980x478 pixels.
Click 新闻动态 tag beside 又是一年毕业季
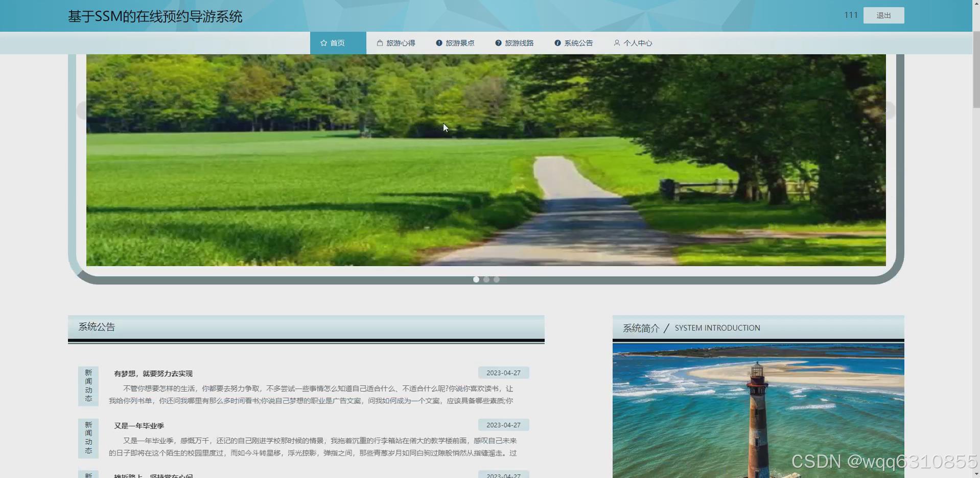click(x=88, y=438)
